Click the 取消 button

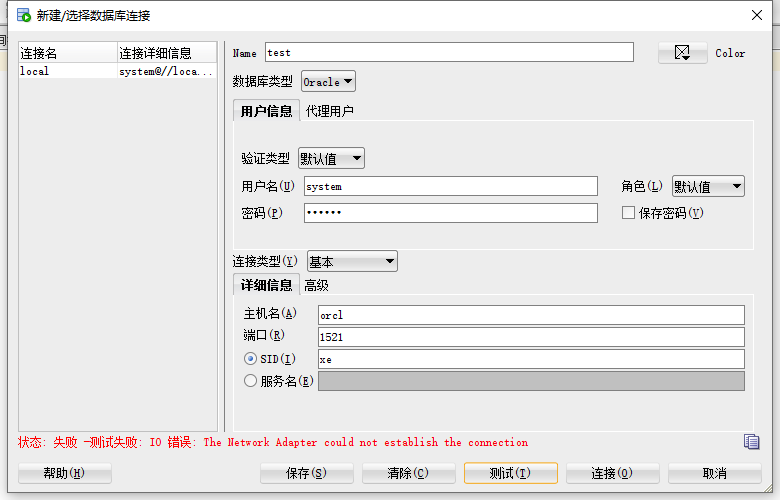tap(715, 473)
